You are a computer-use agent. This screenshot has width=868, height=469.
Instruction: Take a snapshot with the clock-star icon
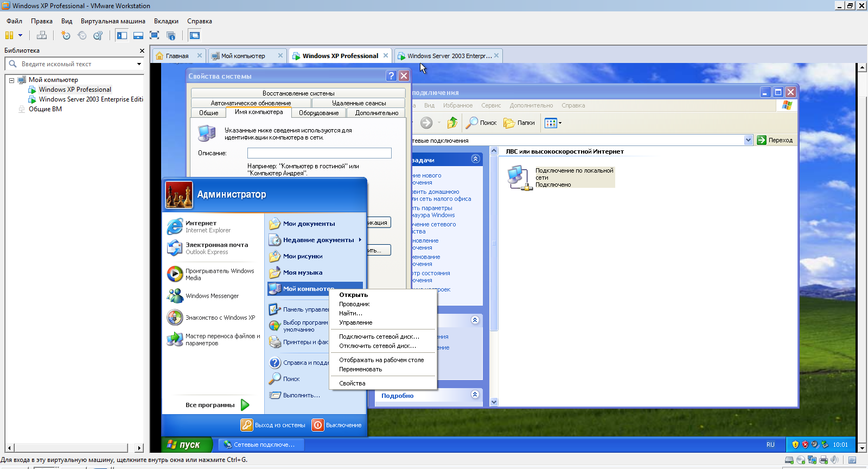click(x=66, y=35)
